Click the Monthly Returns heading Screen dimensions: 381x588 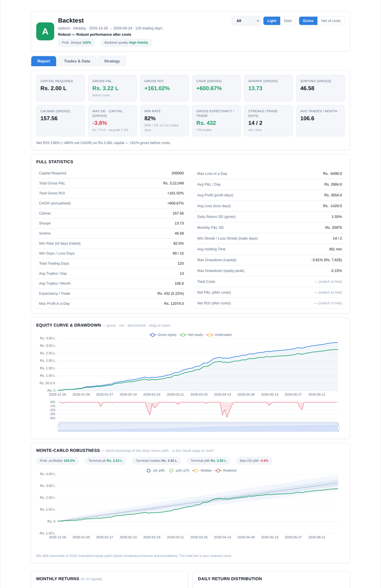pos(57,579)
